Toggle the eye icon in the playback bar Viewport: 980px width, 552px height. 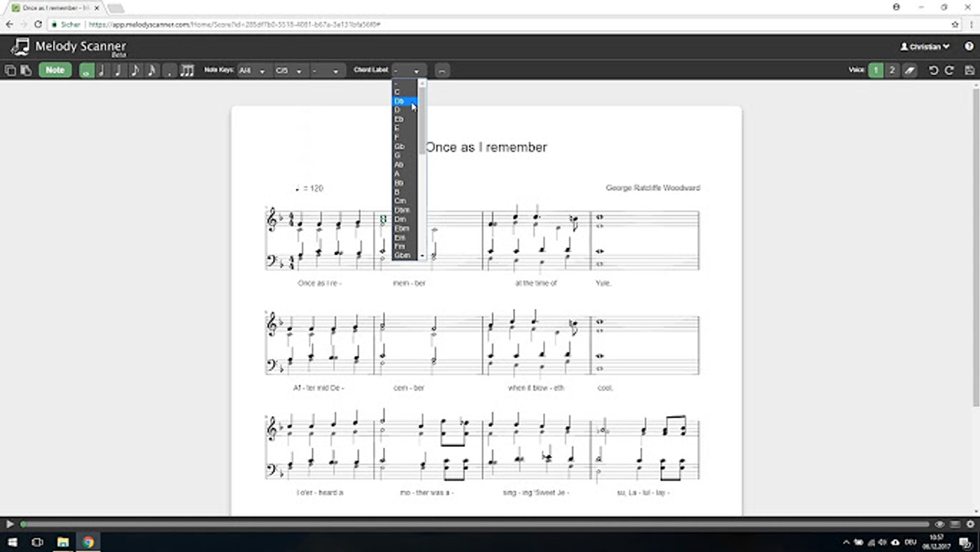click(x=939, y=524)
